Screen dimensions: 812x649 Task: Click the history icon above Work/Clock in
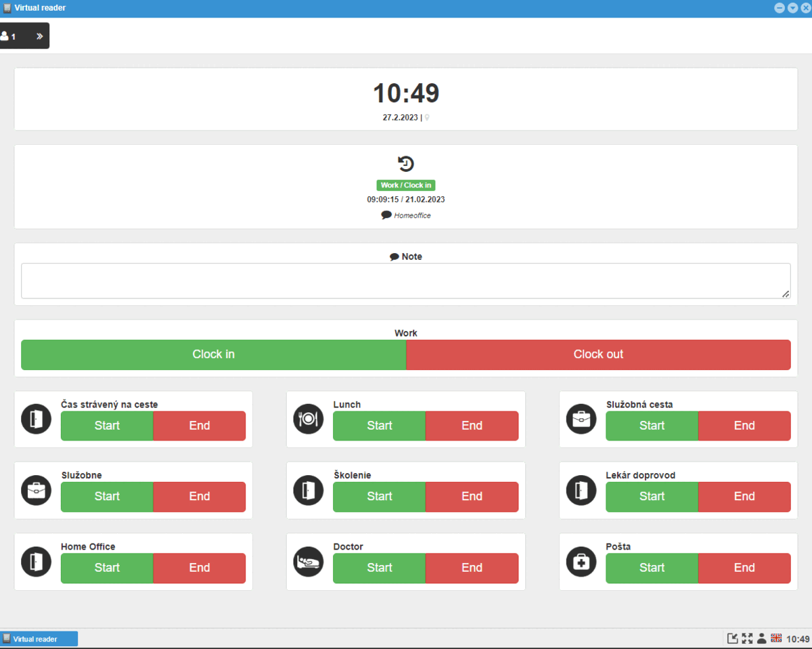coord(405,163)
